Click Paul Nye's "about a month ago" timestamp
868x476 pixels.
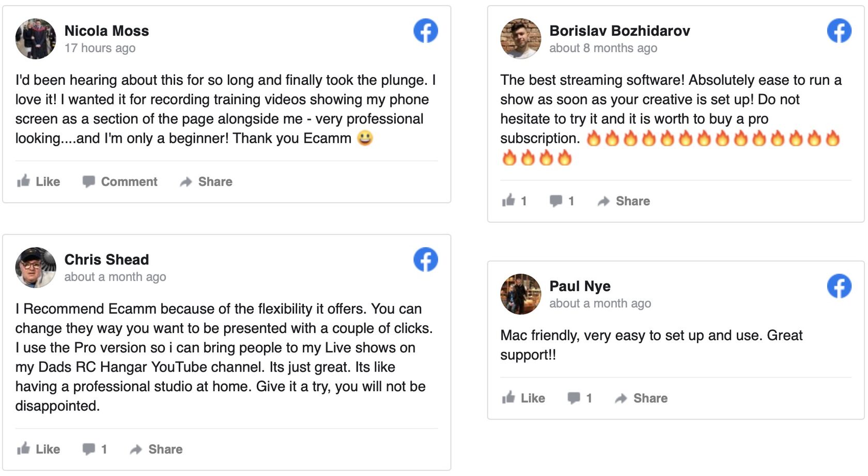point(600,303)
